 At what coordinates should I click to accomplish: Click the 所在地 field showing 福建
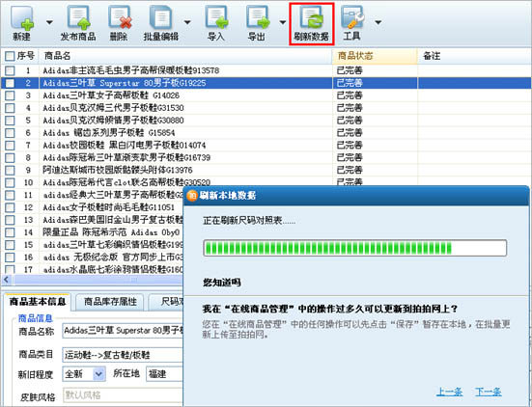coord(164,374)
